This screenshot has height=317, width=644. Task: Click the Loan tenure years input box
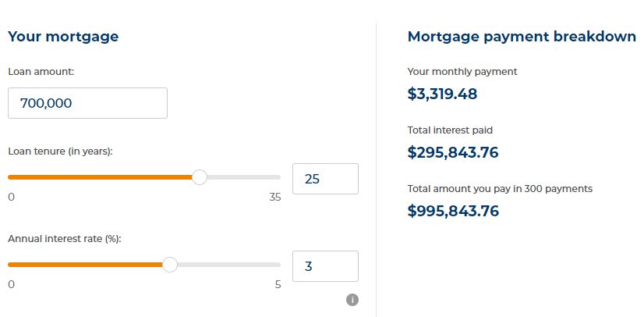click(325, 179)
